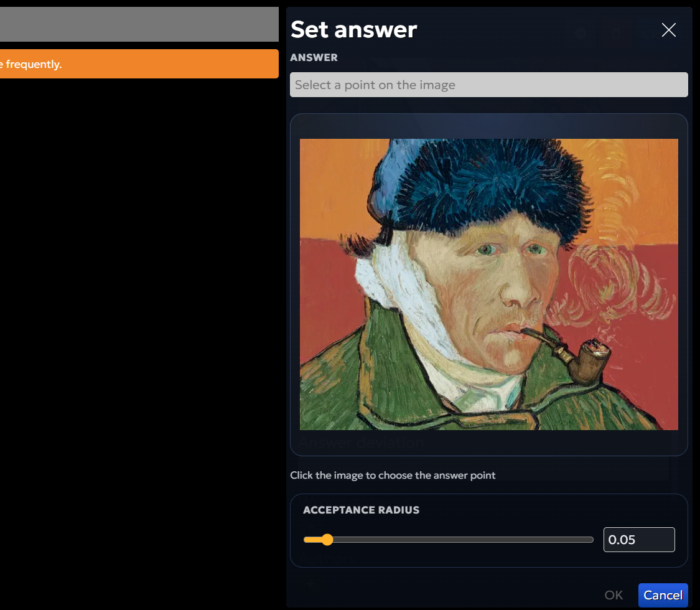Click the 'Select a point on the image' field
700x610 pixels.
tap(489, 85)
